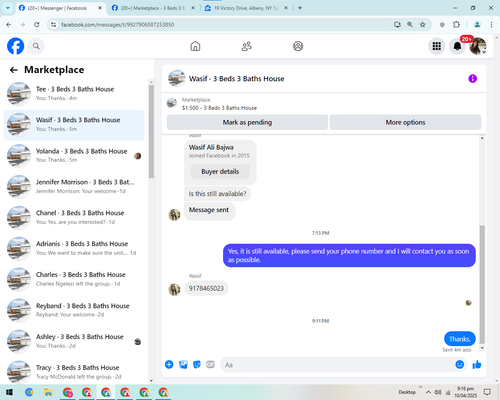Open the Extensions puzzle icon
The height and width of the screenshot is (400, 500).
456,24
